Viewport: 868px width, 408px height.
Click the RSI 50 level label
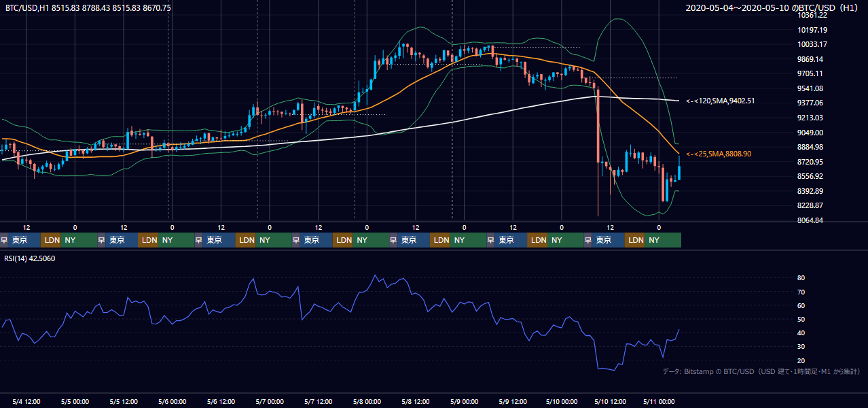click(801, 319)
